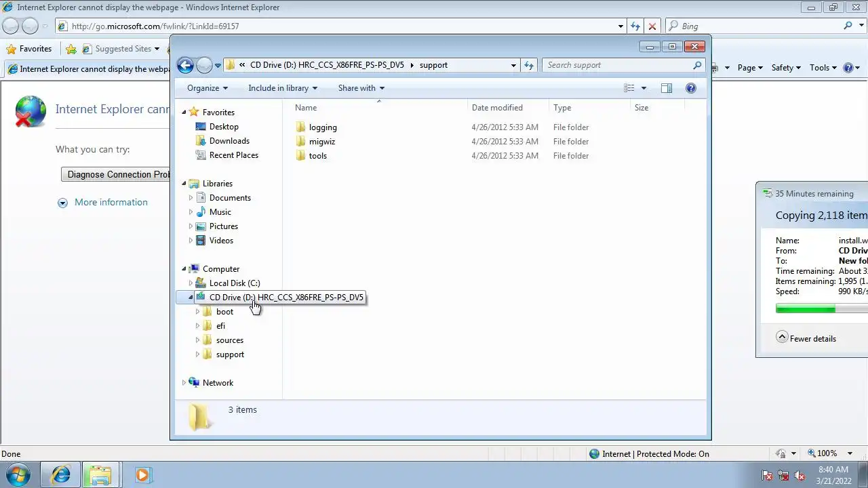Select Recent Places under Favorites
The height and width of the screenshot is (488, 868).
(233, 155)
